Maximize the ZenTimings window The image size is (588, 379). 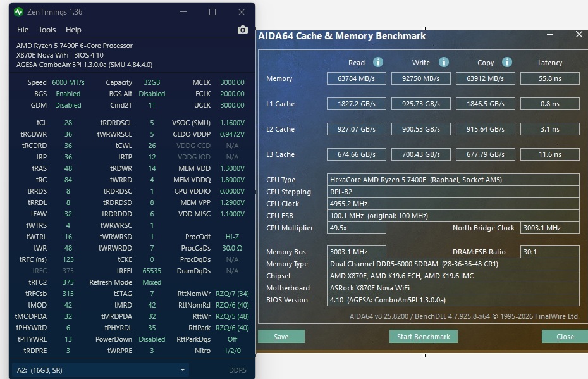(x=212, y=12)
